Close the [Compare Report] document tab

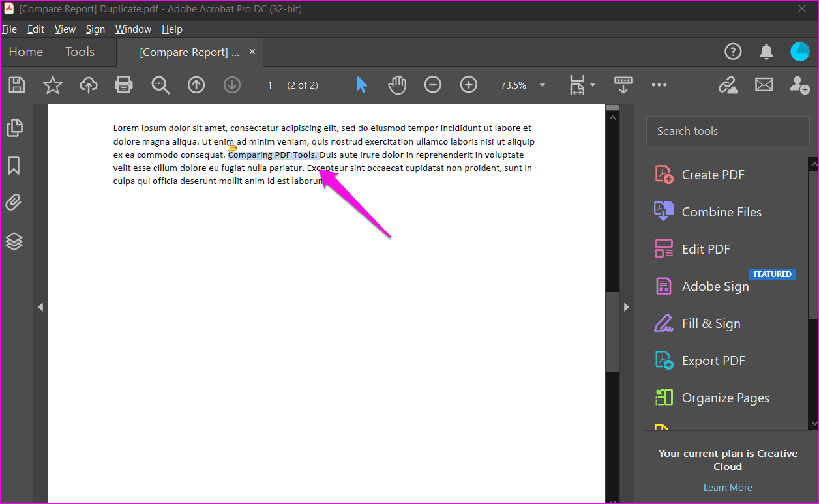pyautogui.click(x=252, y=52)
